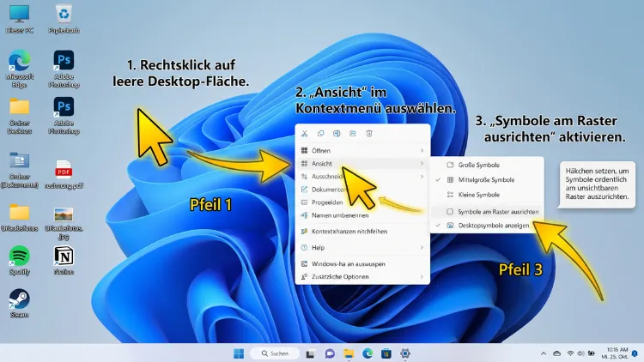The image size is (644, 362).
Task: Enable the Symbole am Raster ausrichten checkbox
Action: [450, 211]
